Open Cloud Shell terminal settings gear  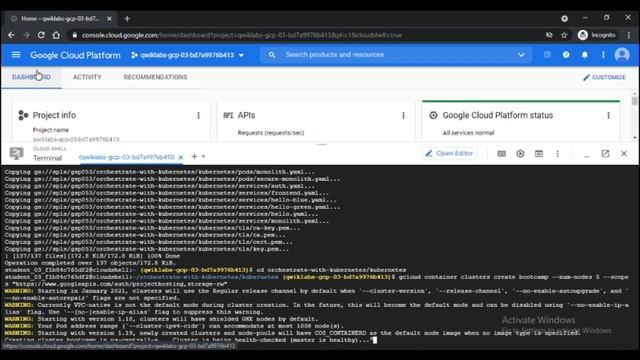coord(520,154)
